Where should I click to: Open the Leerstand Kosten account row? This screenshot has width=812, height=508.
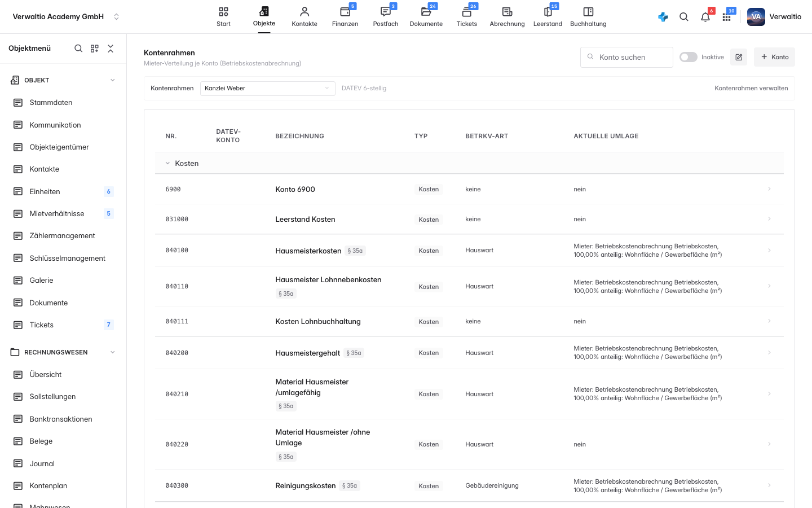(469, 219)
